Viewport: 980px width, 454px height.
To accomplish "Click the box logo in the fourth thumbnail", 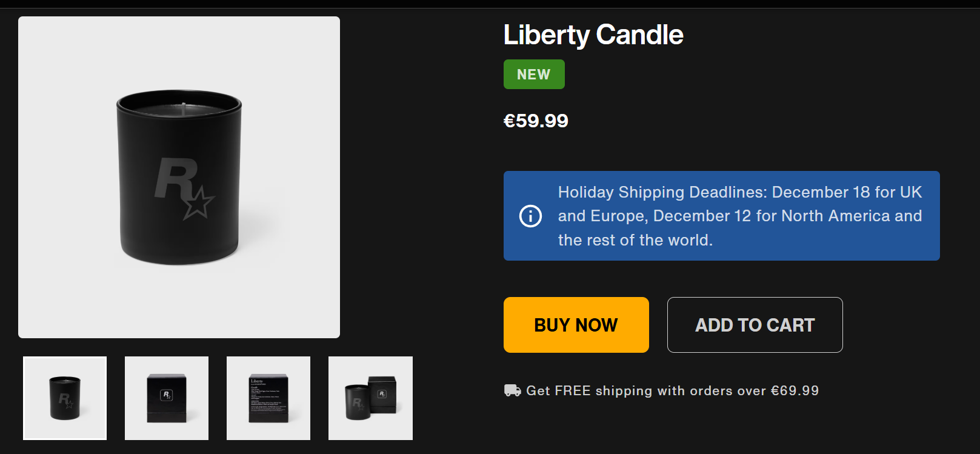I will click(x=382, y=394).
